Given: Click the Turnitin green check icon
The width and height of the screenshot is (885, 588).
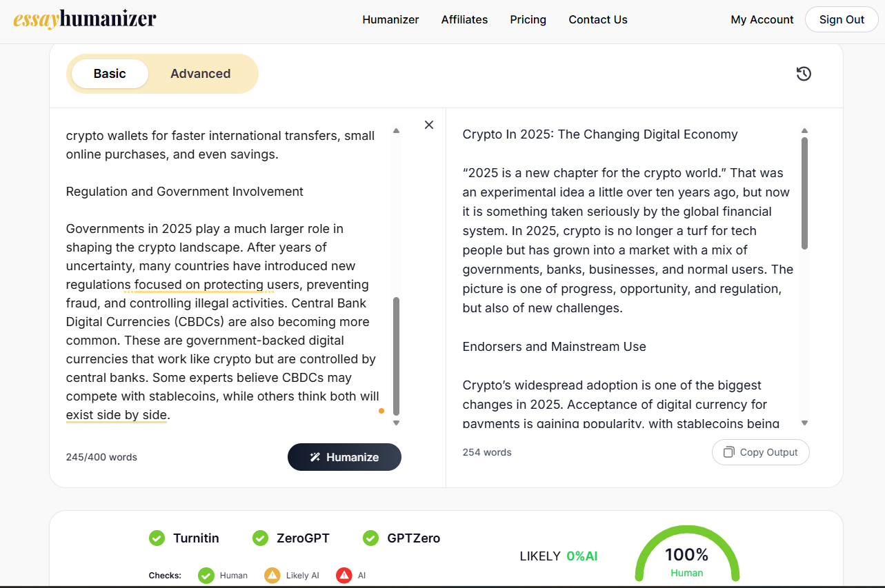Looking at the screenshot, I should (157, 538).
